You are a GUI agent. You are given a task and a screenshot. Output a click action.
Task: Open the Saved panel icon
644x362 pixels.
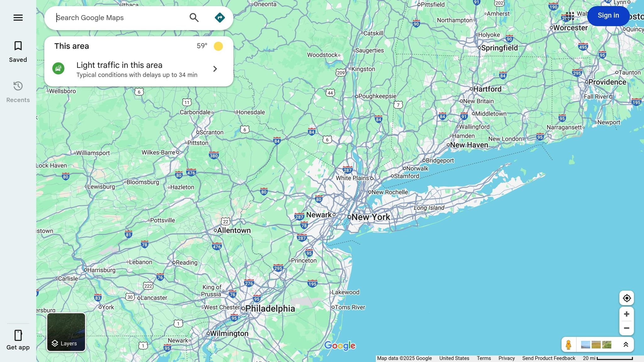tap(18, 46)
